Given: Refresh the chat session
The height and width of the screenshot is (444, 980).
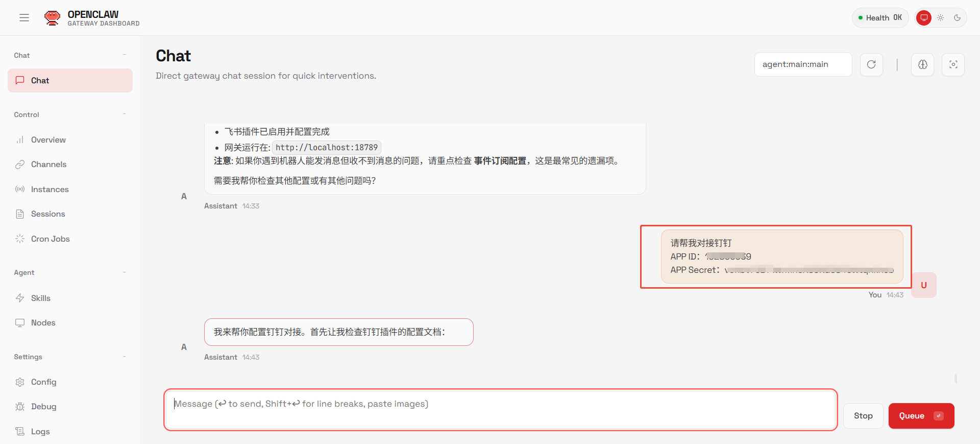Looking at the screenshot, I should pyautogui.click(x=871, y=64).
